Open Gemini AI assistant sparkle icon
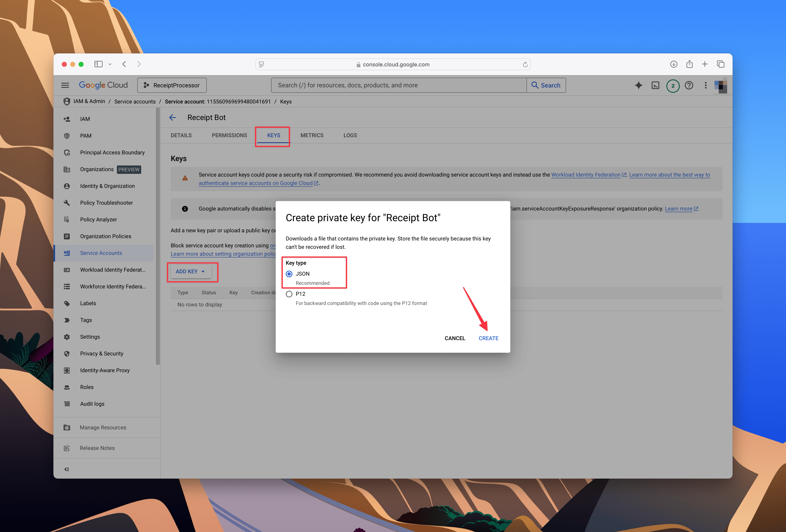This screenshot has width=786, height=532. pyautogui.click(x=638, y=85)
